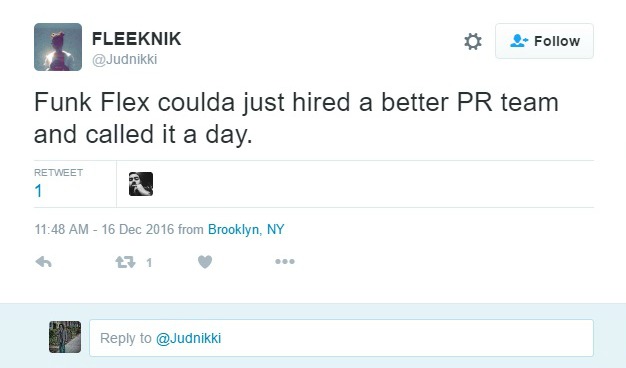Viewport: 626px width, 368px height.
Task: Open the three-dot More options menu
Action: 285,262
